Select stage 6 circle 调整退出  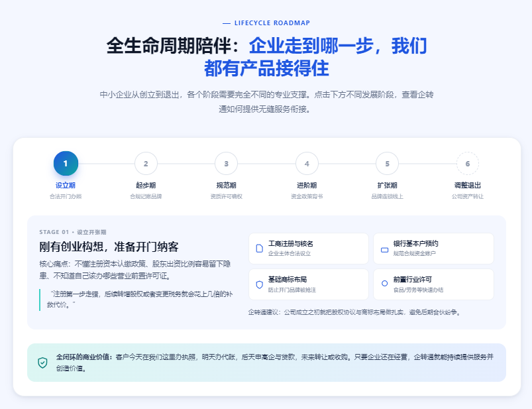(x=468, y=164)
